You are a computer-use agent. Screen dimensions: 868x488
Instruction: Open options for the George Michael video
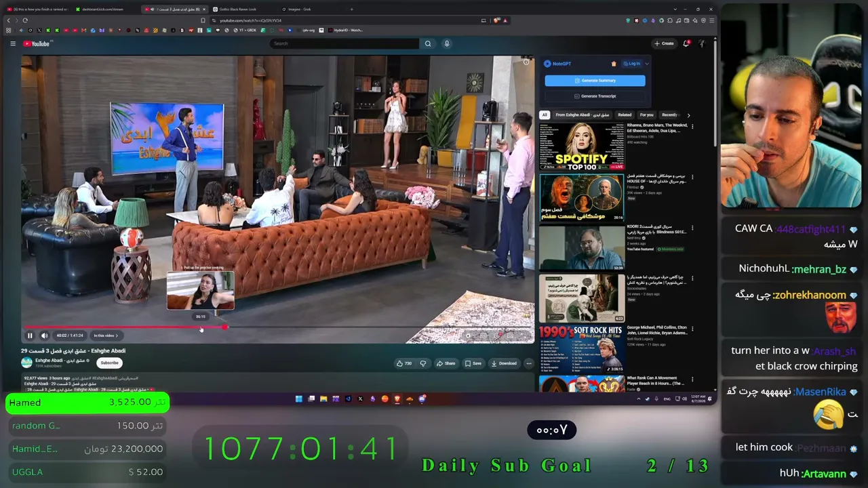tap(692, 329)
